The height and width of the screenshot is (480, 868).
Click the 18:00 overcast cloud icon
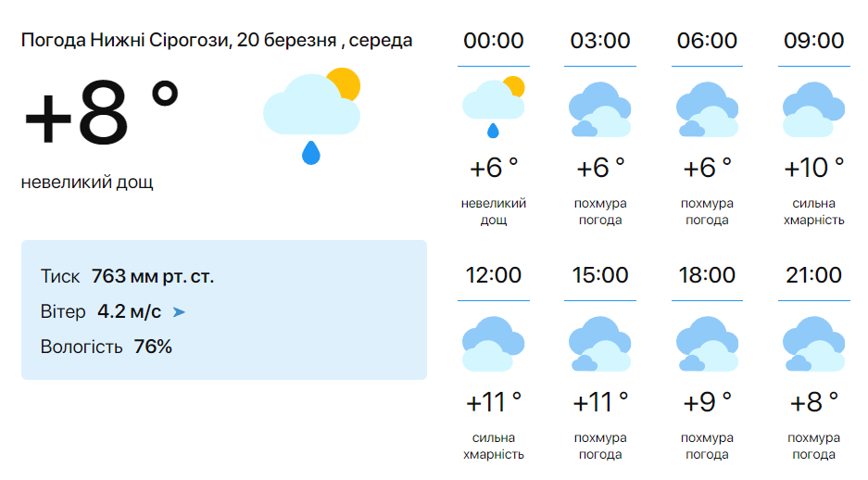pos(707,343)
